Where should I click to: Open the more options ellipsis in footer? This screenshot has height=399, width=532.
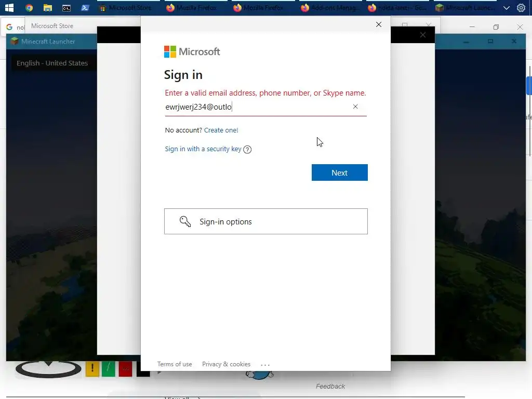point(265,365)
